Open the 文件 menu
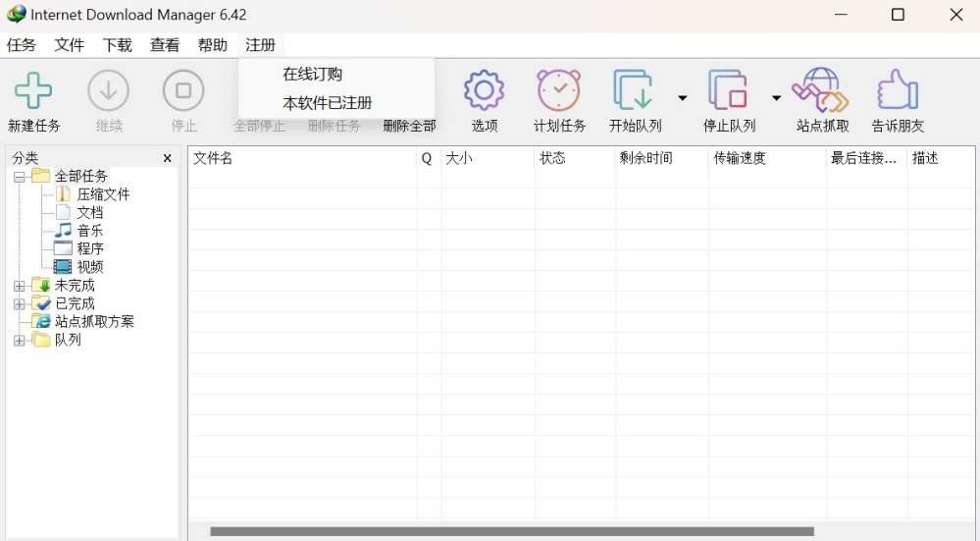Screen dimensions: 980x541 [x=70, y=45]
